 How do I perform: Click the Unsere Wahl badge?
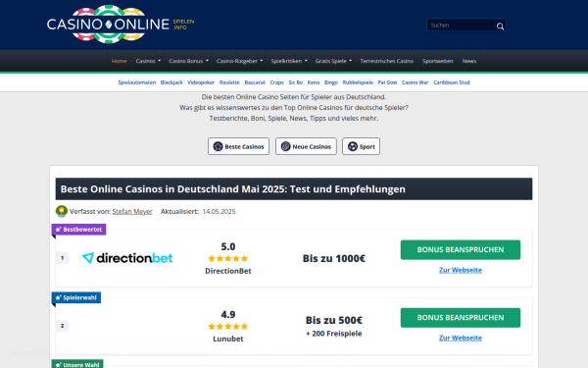click(x=77, y=364)
